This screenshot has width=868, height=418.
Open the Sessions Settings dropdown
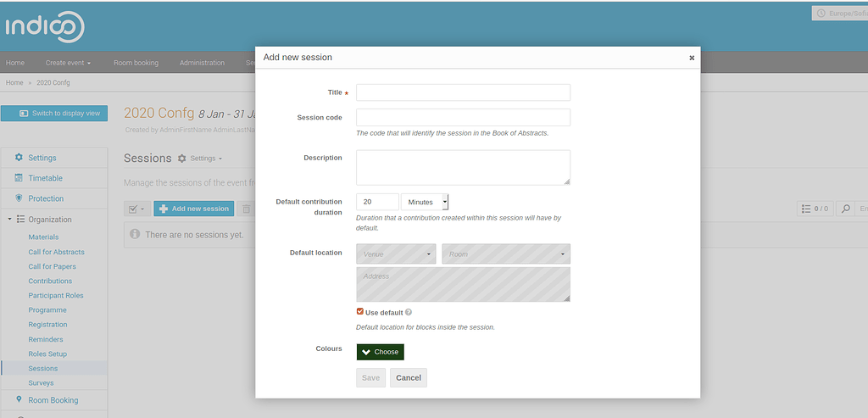coord(206,159)
